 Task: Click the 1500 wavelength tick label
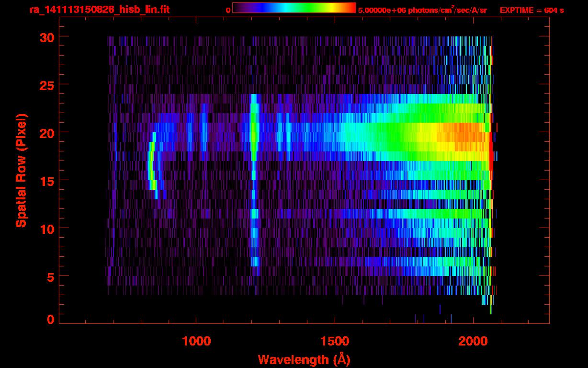(335, 341)
